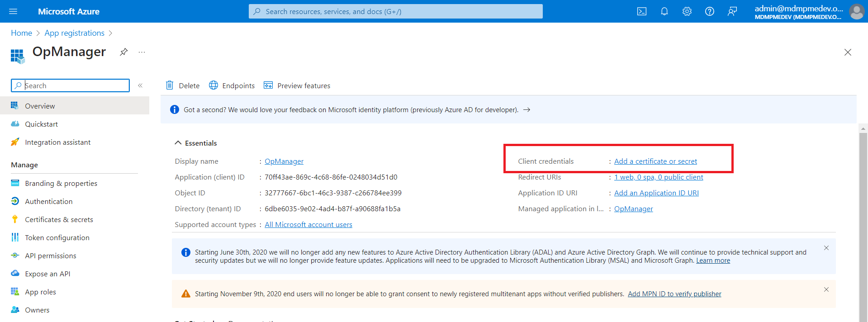Dismiss the ADAL info banner
The image size is (868, 322).
pos(826,248)
